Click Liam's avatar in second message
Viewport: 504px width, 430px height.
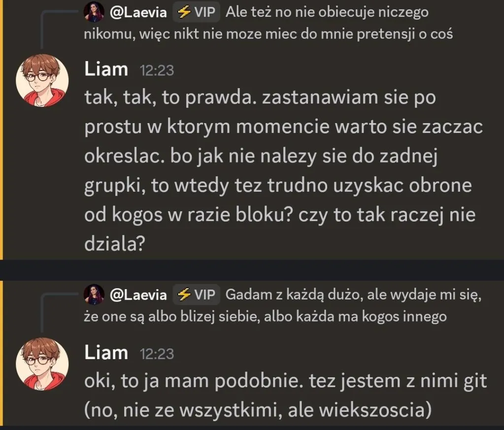tap(42, 364)
